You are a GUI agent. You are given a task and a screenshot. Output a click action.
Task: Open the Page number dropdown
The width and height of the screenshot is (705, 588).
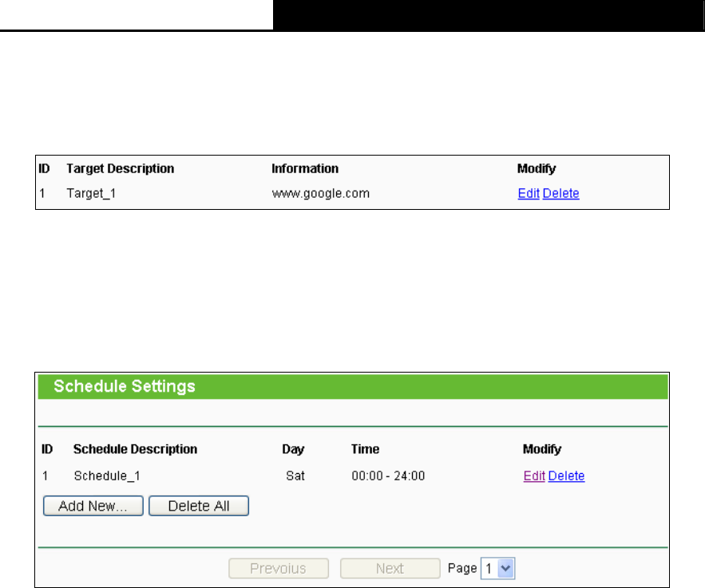pos(497,568)
